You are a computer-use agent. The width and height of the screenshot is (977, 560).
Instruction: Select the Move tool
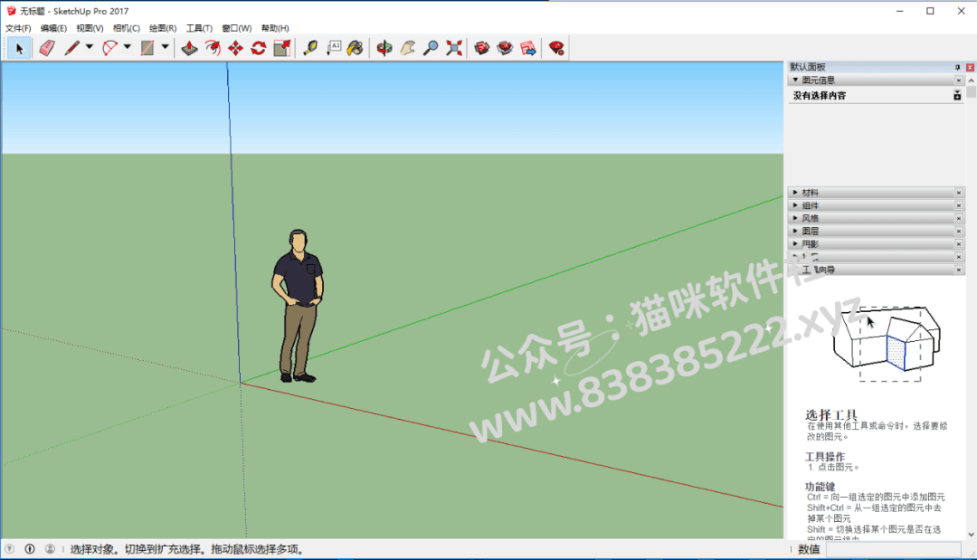pos(235,48)
